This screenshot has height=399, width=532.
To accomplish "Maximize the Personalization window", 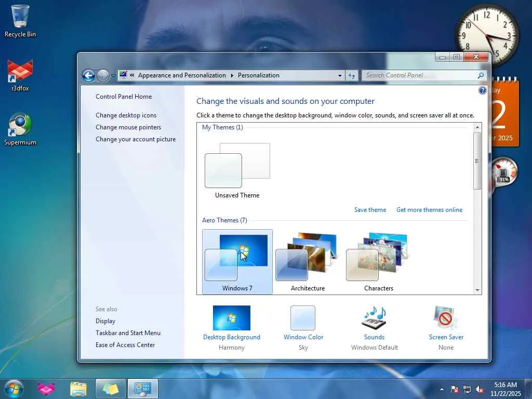I will point(456,57).
